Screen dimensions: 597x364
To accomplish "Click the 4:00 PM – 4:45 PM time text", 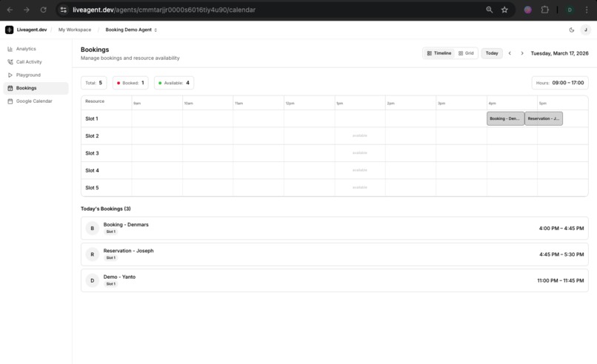I will coord(561,228).
